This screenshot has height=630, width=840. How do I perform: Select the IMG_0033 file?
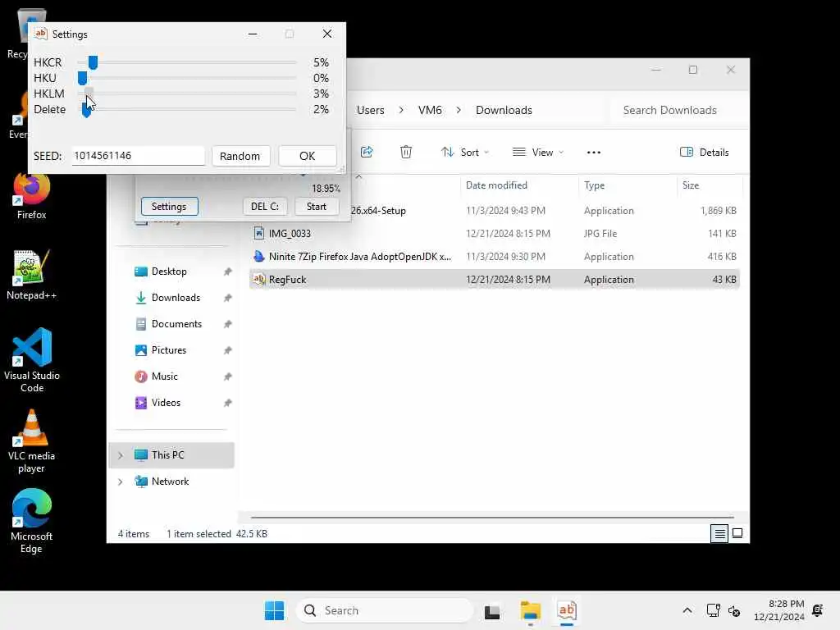(494, 234)
